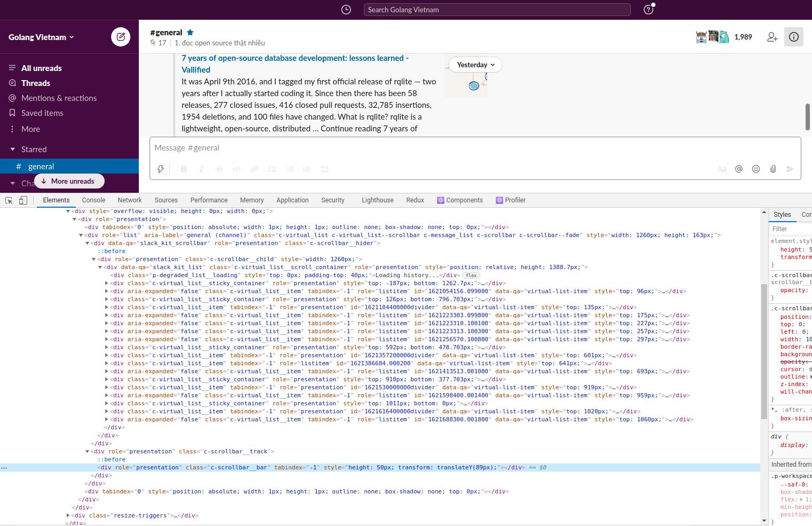Toggle strikethrough formatting in composer
Viewport: 812px width, 526px height.
(x=219, y=169)
